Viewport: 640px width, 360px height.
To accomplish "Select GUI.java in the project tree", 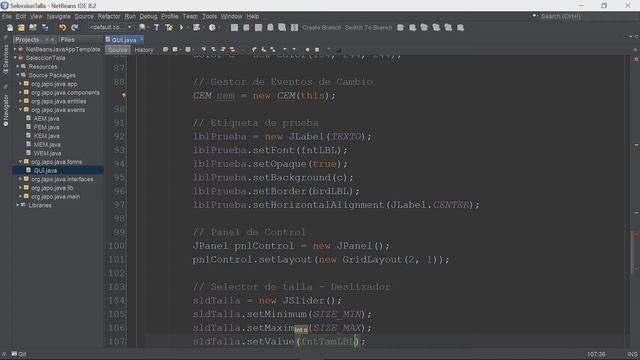I will click(x=45, y=171).
